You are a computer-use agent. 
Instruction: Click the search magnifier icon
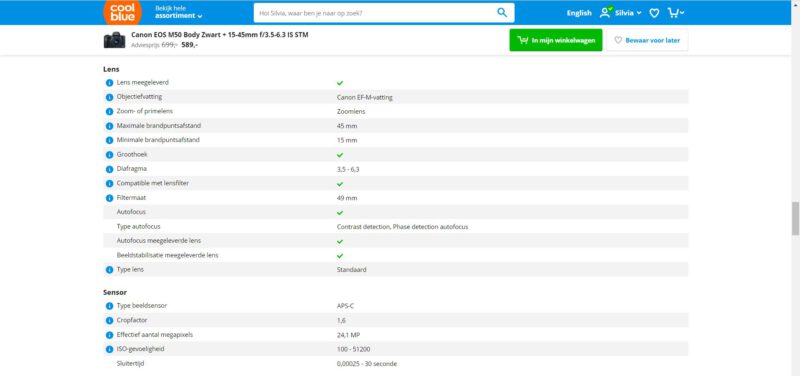(x=502, y=13)
